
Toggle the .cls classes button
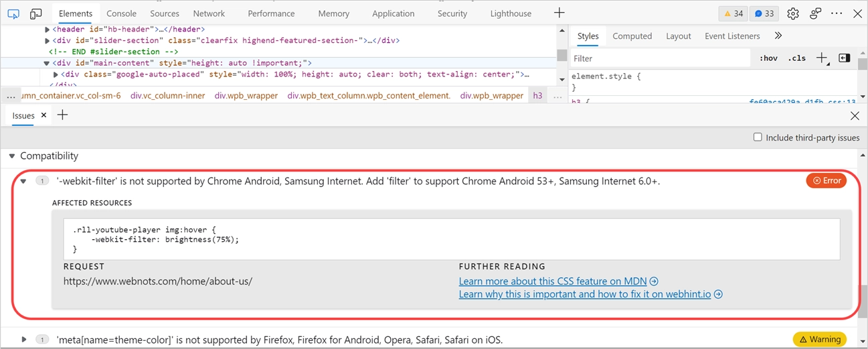coord(796,58)
